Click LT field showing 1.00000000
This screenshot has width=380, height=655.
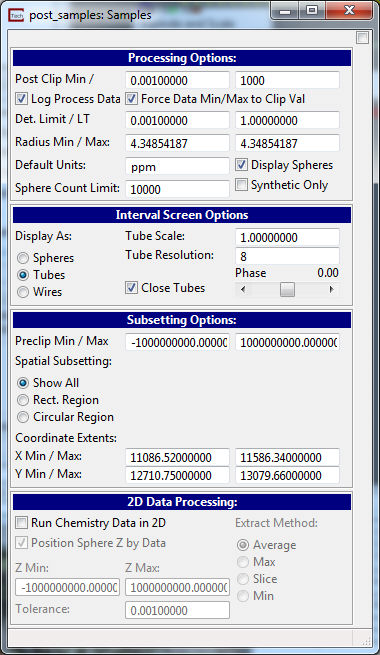pyautogui.click(x=287, y=121)
